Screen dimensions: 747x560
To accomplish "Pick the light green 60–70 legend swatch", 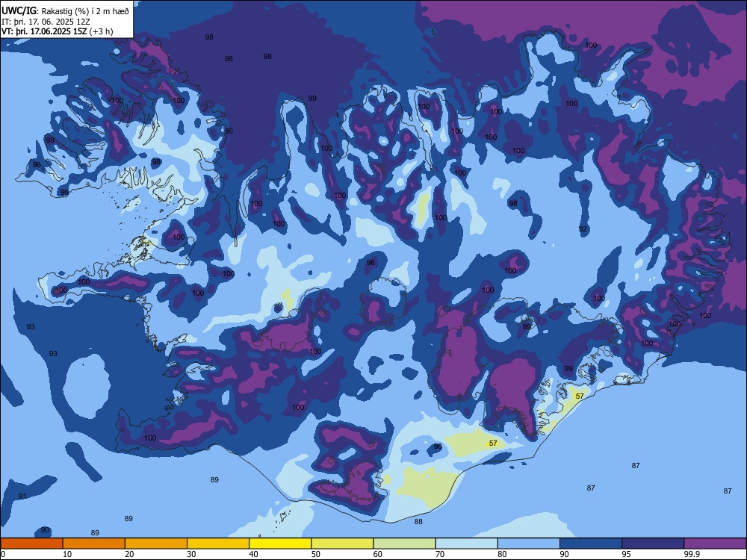I will 404,544.
